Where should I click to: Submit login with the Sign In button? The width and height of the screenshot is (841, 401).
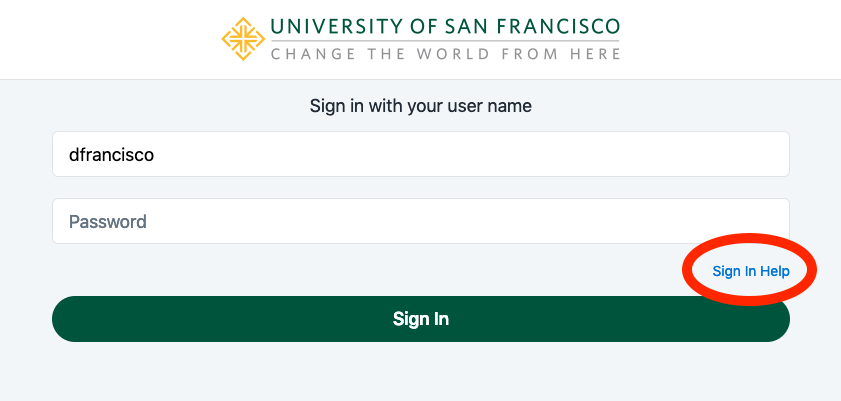[420, 319]
